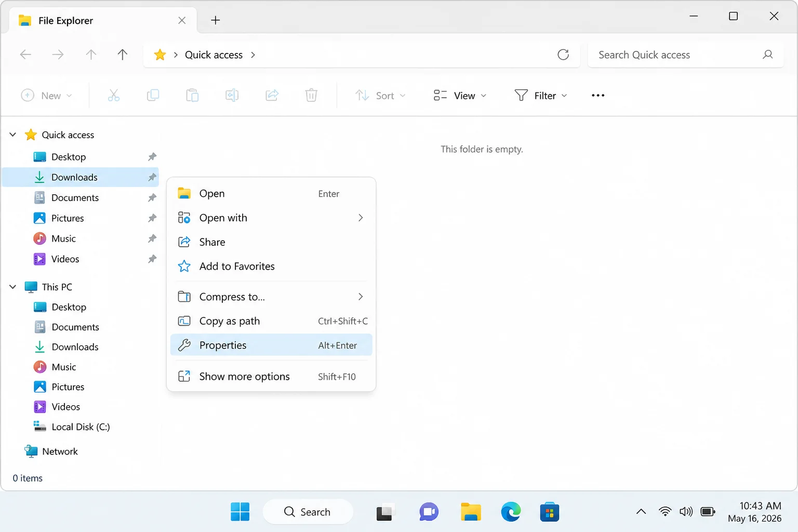Go back with the left arrow
798x532 pixels.
tap(25, 55)
